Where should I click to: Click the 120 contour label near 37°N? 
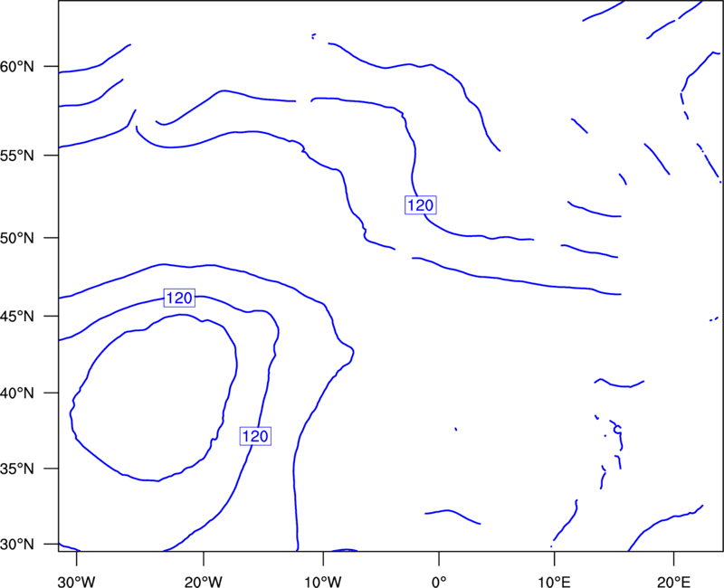[255, 436]
